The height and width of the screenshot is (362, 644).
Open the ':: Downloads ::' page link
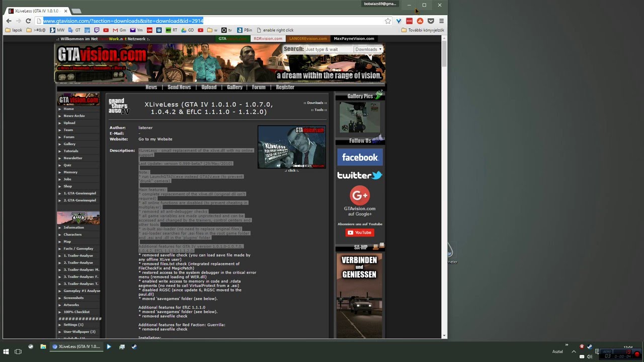[x=315, y=103]
